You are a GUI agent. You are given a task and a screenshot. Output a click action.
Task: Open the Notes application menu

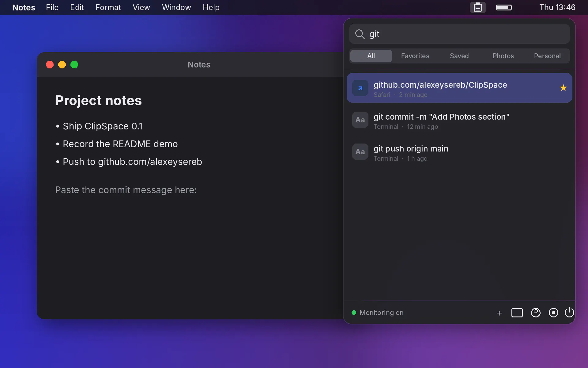coord(24,7)
